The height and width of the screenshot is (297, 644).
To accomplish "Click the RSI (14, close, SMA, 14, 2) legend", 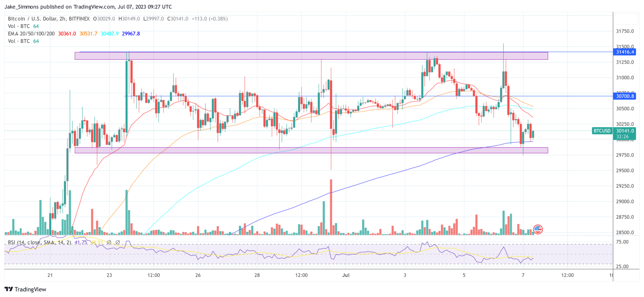I will [39, 243].
